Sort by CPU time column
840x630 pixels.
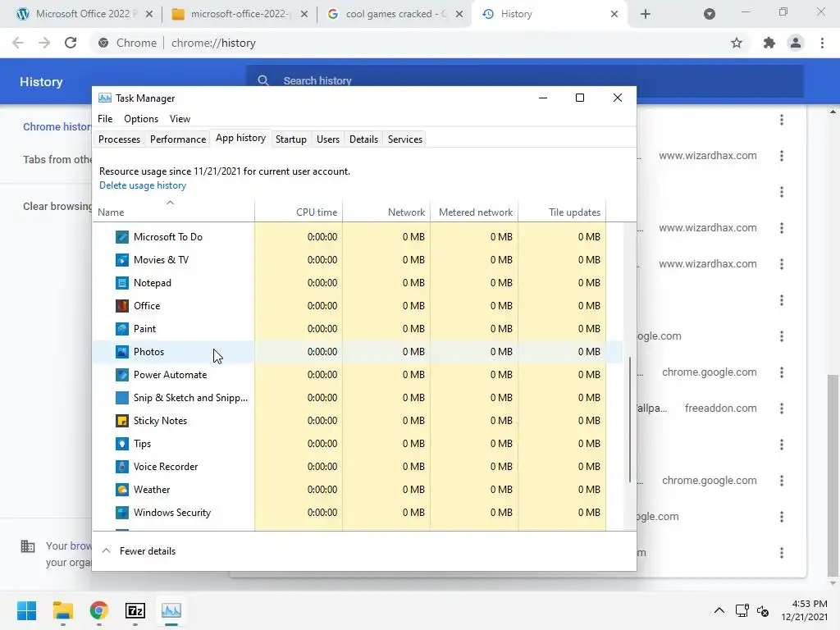[299, 212]
